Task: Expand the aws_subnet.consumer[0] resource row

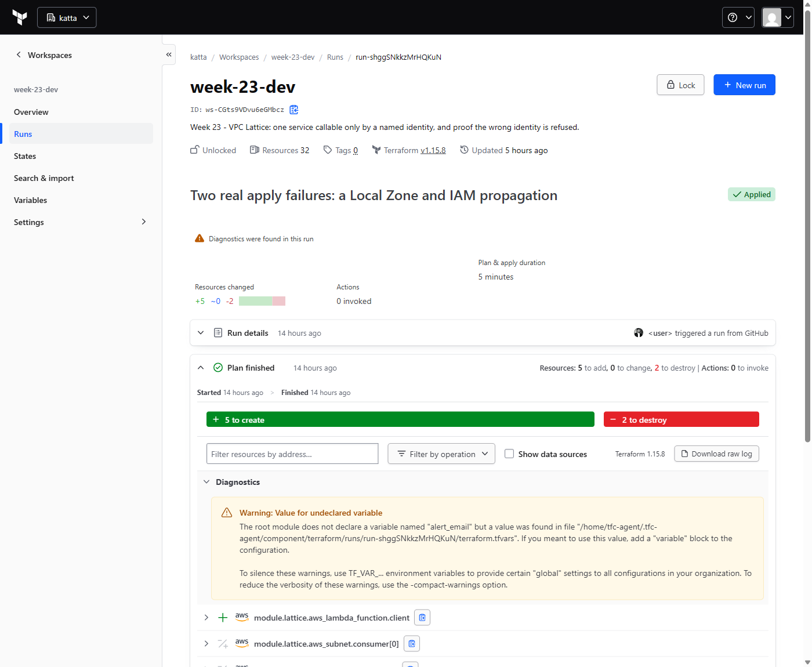Action: click(206, 644)
